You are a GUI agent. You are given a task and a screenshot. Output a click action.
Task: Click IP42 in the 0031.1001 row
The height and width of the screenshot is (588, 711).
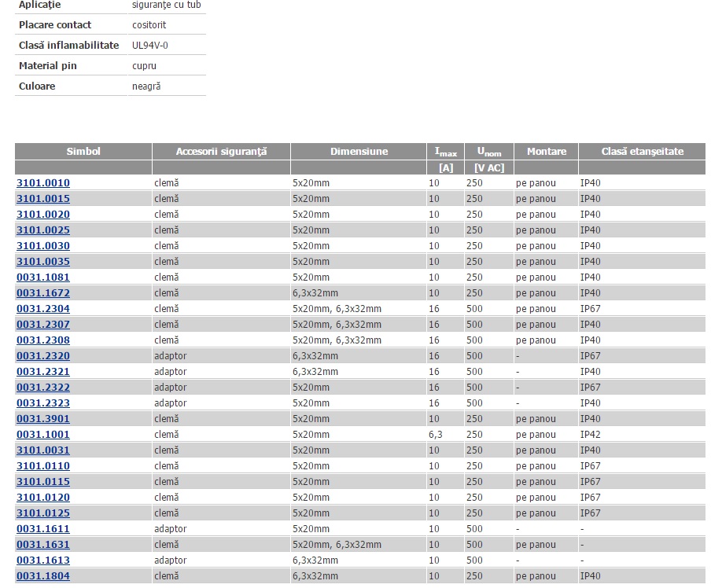591,434
